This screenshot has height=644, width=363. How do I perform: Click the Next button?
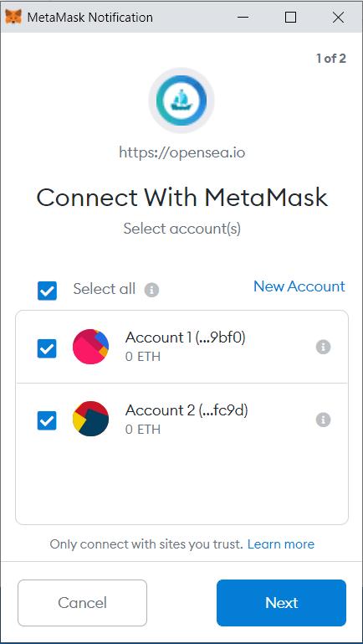pos(281,603)
